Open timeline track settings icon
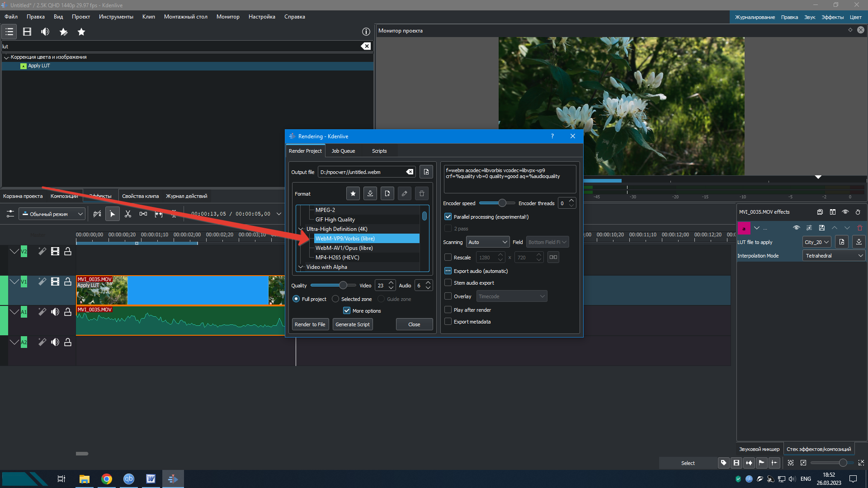The height and width of the screenshot is (488, 868). 10,214
